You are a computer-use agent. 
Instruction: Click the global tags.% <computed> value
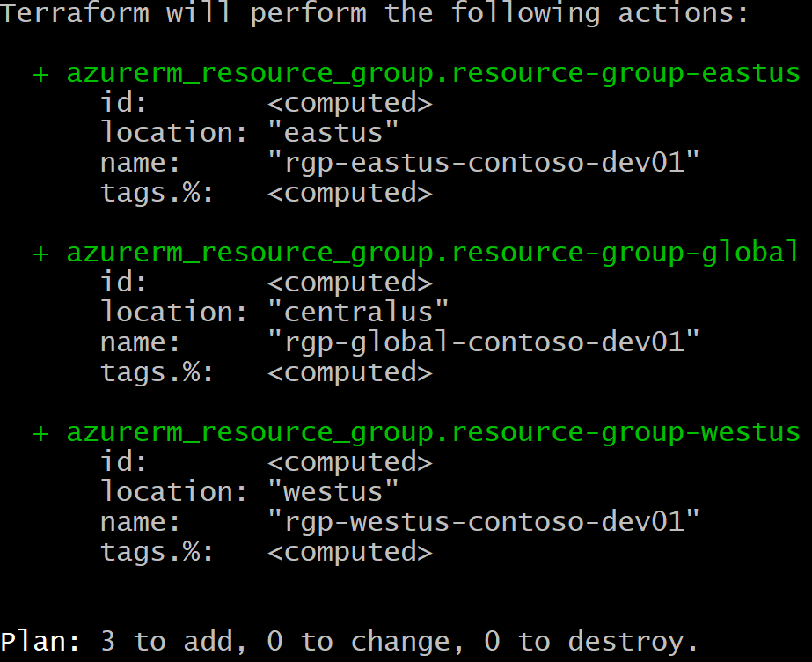tap(349, 371)
